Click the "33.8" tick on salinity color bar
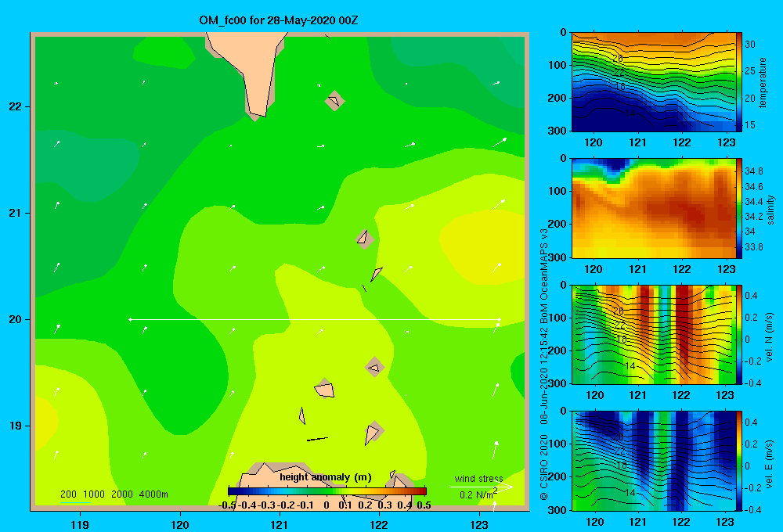 click(753, 247)
